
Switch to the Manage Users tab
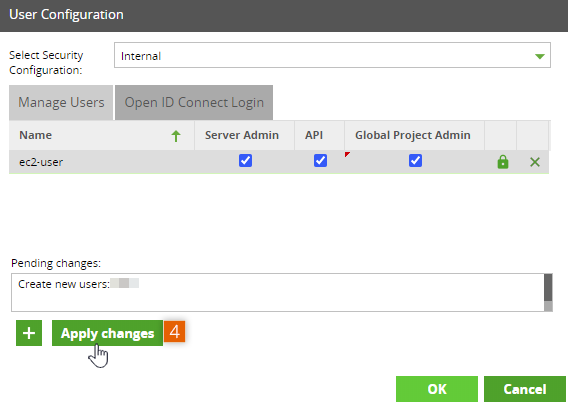(x=61, y=103)
